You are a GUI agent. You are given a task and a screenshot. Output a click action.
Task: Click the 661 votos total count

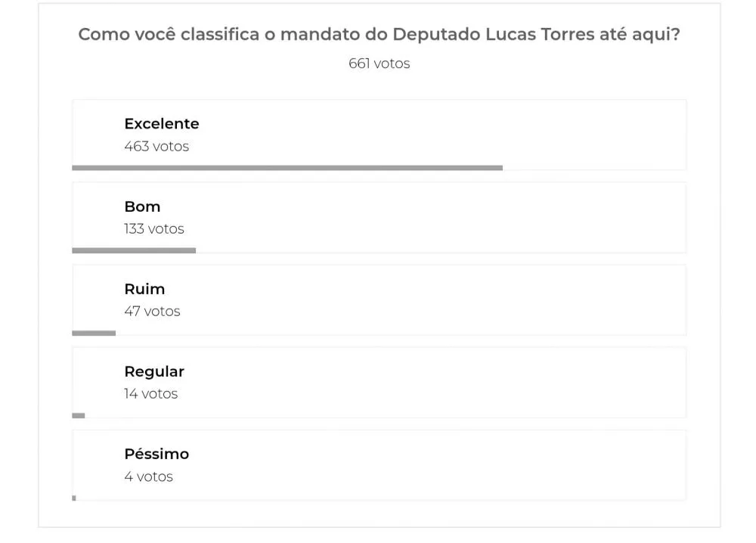click(x=379, y=64)
